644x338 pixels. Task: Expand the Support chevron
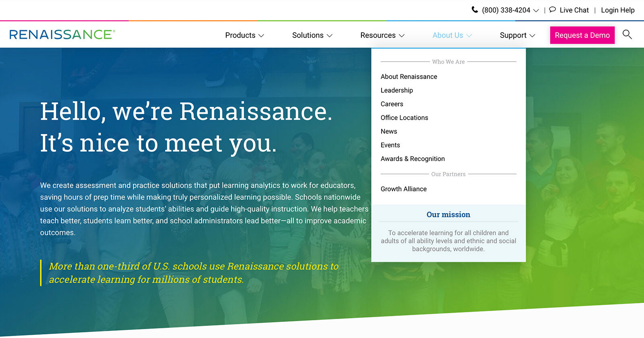532,35
